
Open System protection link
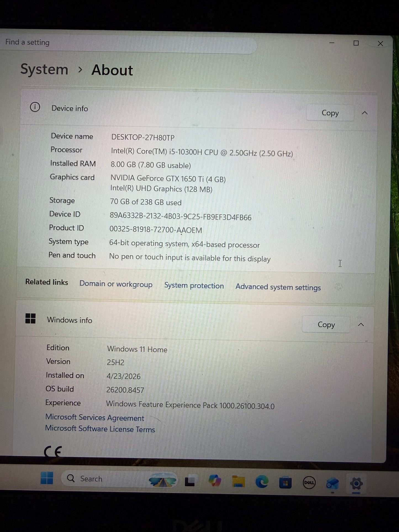coord(194,285)
